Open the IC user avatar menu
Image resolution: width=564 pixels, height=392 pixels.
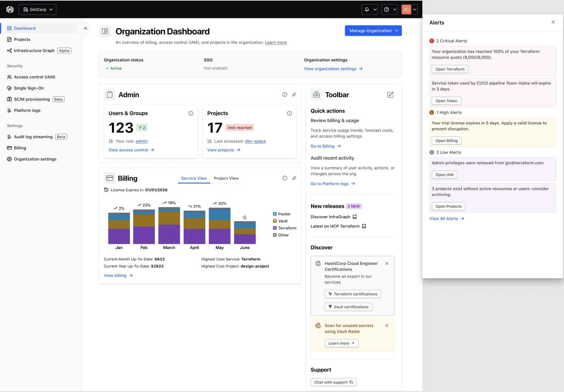coord(409,9)
